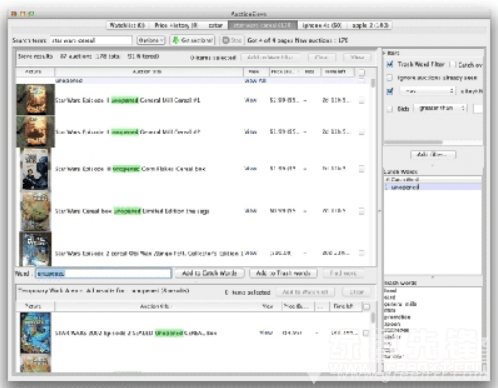
Task: Click View link for Corn Flakes Cereal box
Action: click(251, 169)
